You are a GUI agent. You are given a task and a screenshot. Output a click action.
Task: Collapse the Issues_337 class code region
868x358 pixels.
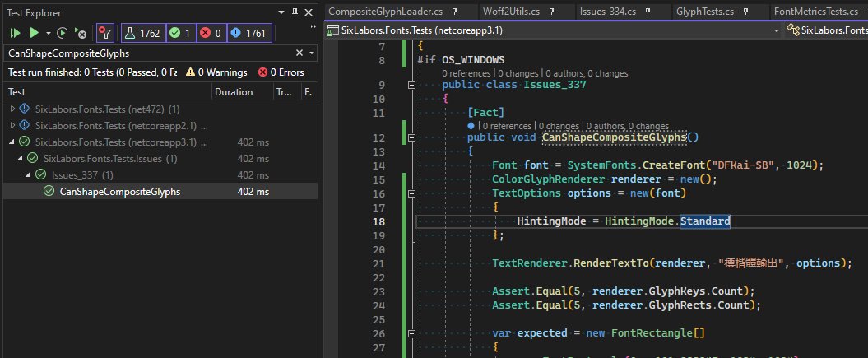(411, 86)
